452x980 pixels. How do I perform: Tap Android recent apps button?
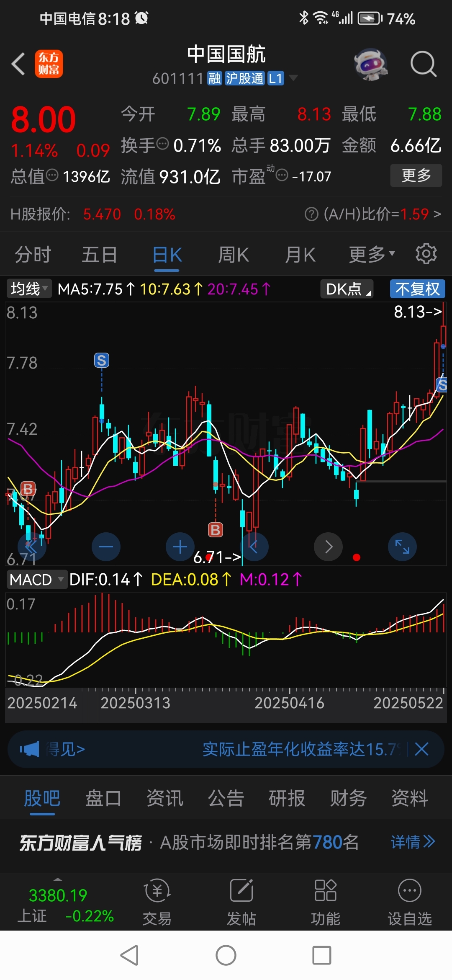322,955
